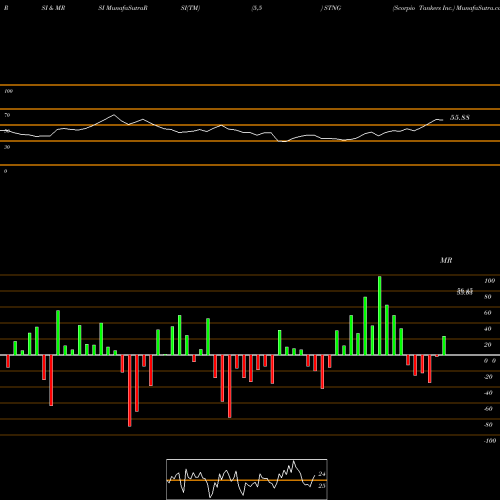Click the rightmost green MR bar
500x500 pixels.
444,345
